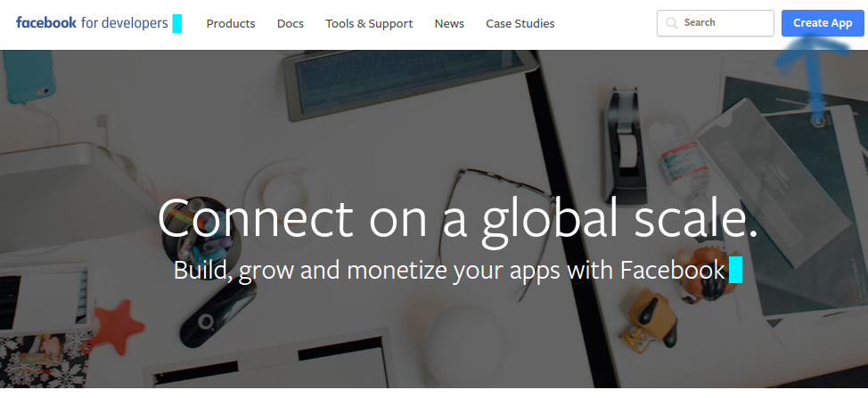Select News in the navigation bar
The height and width of the screenshot is (398, 868).
[449, 24]
